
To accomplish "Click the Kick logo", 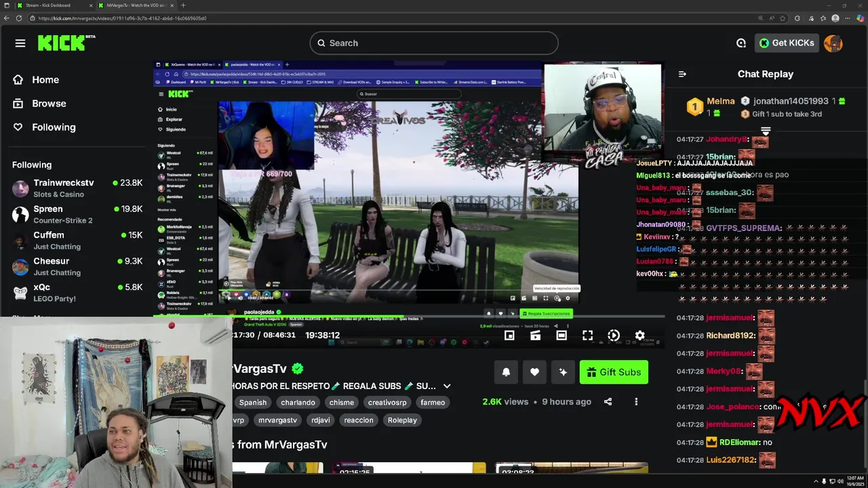I will tap(66, 43).
